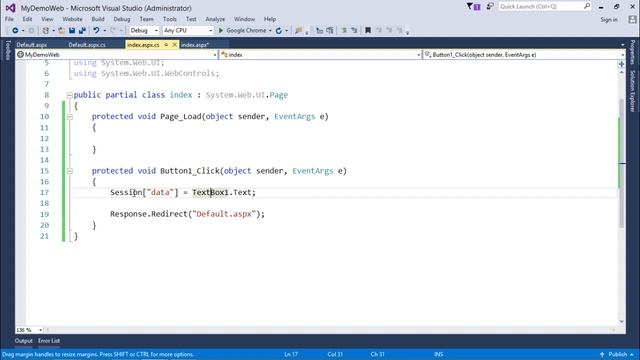640x360 pixels.
Task: Click the Navigate Backward arrow icon
Action: click(15, 31)
